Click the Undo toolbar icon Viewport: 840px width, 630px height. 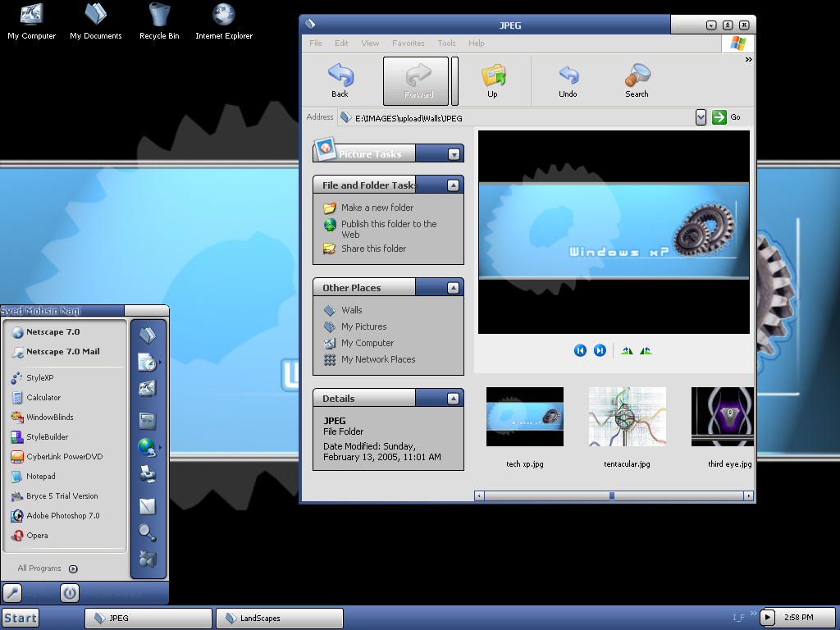[568, 75]
